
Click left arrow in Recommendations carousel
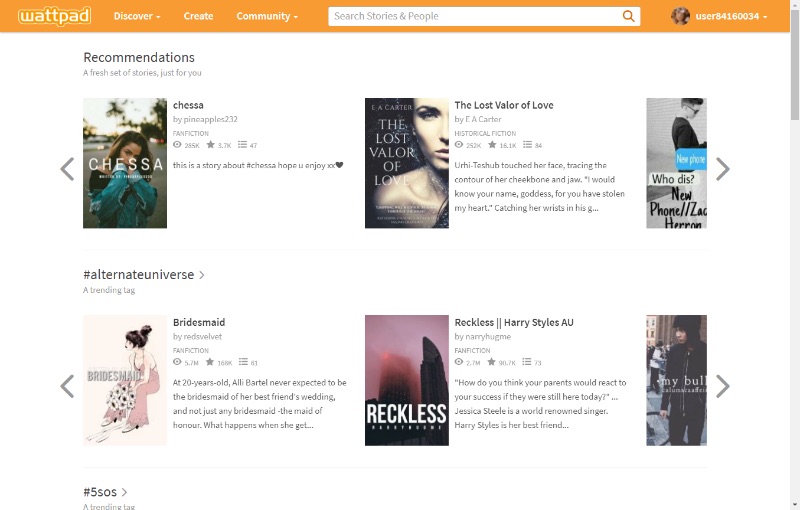(67, 169)
